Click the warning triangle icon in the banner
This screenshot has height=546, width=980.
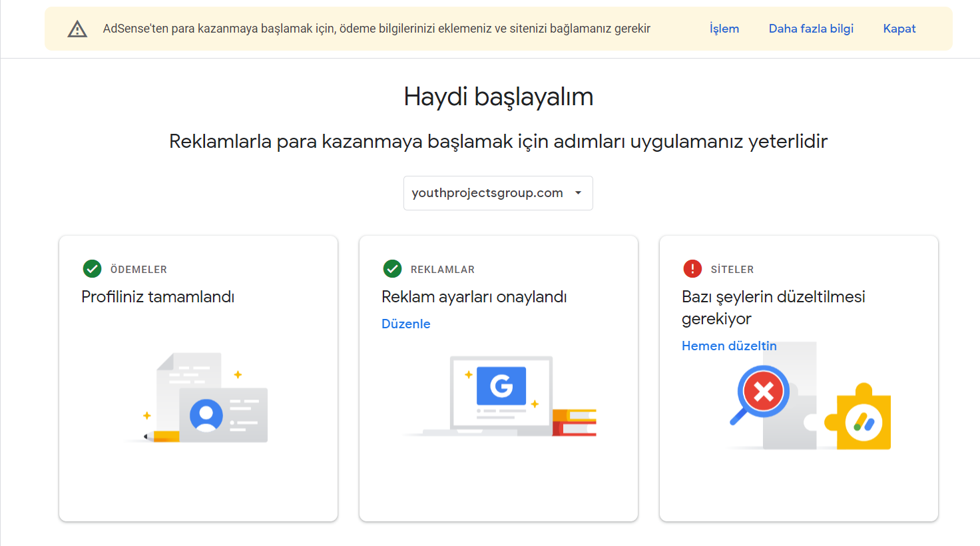coord(77,29)
